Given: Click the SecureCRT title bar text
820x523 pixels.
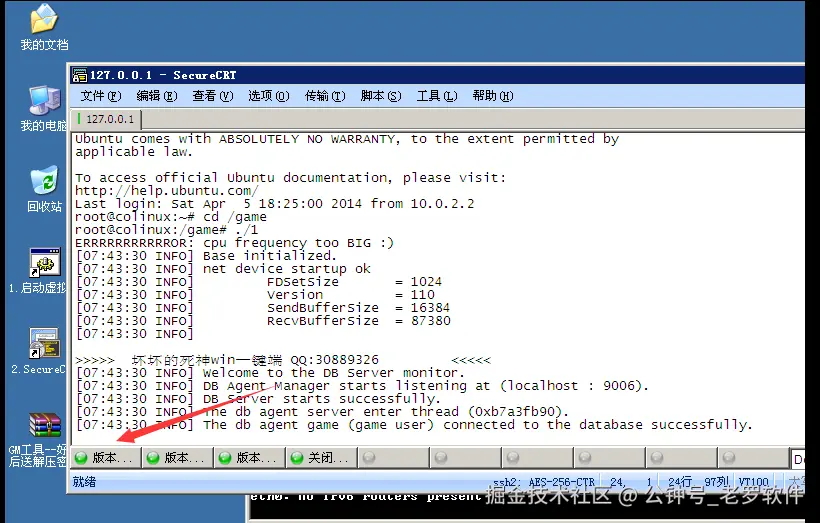Looking at the screenshot, I should (x=163, y=75).
